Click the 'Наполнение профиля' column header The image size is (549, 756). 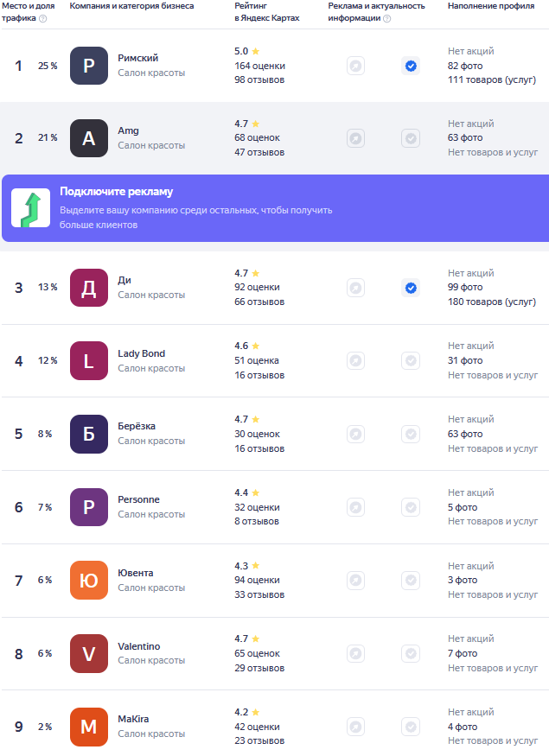tap(491, 6)
